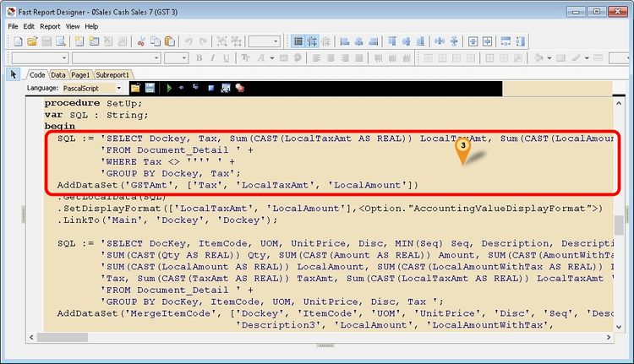Open the Language PascalScript dropdown
Viewport: 634px width, 364px height.
(x=119, y=88)
